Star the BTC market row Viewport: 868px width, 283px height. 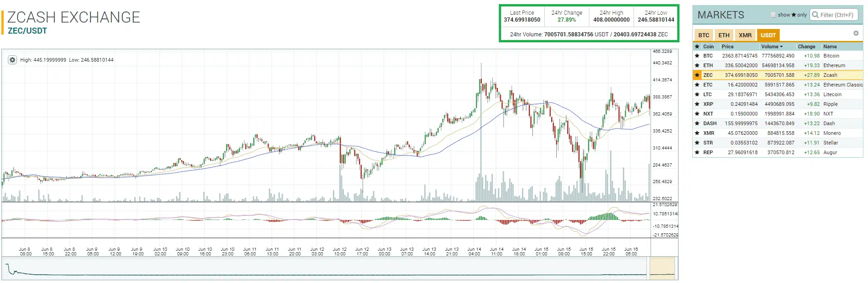(697, 56)
